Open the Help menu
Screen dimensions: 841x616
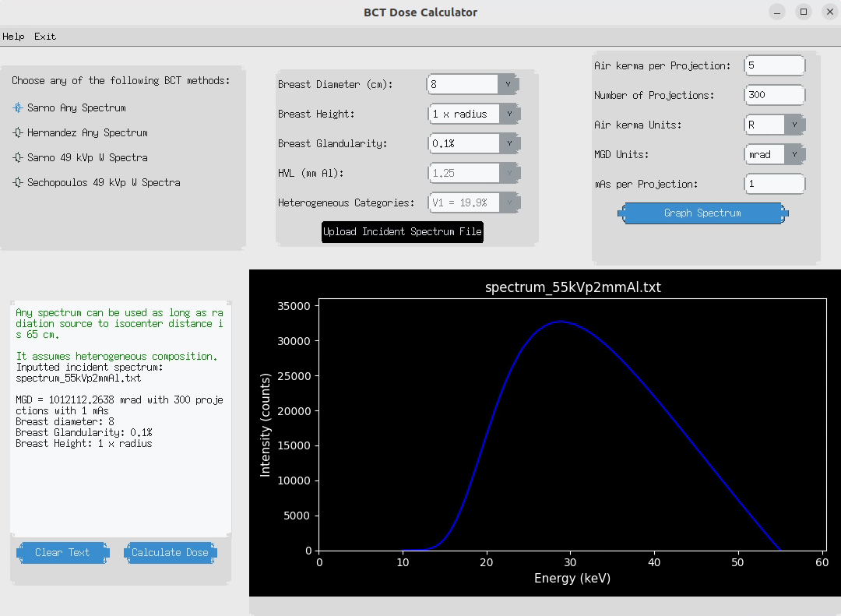[x=13, y=37]
